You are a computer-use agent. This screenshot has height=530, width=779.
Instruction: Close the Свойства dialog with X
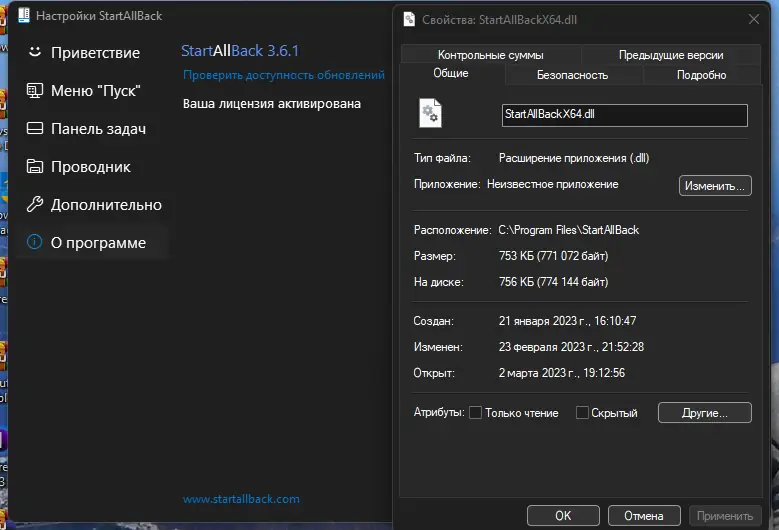(754, 19)
